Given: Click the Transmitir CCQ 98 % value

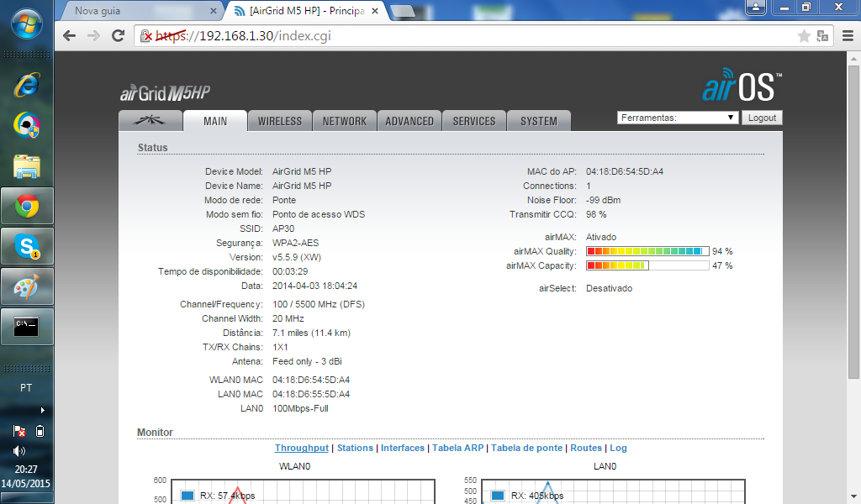Looking at the screenshot, I should pyautogui.click(x=596, y=214).
